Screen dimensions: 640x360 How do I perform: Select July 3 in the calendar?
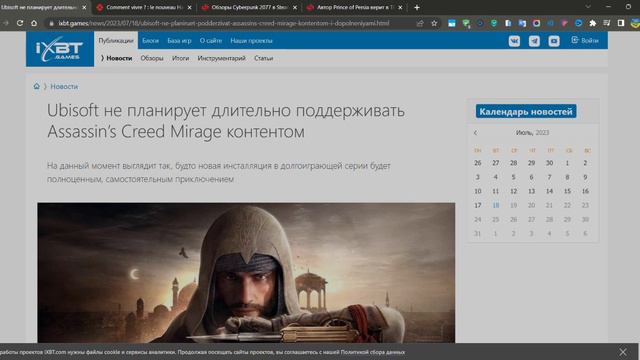click(478, 177)
